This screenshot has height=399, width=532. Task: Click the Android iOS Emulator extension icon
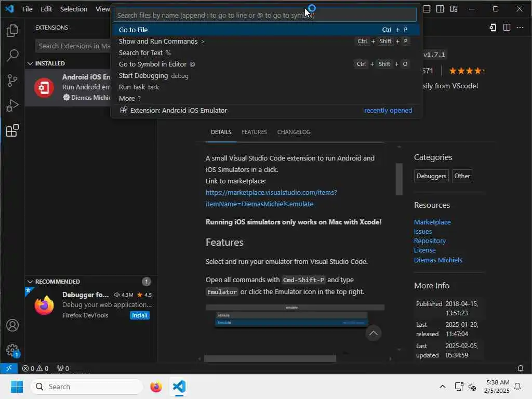pos(44,87)
